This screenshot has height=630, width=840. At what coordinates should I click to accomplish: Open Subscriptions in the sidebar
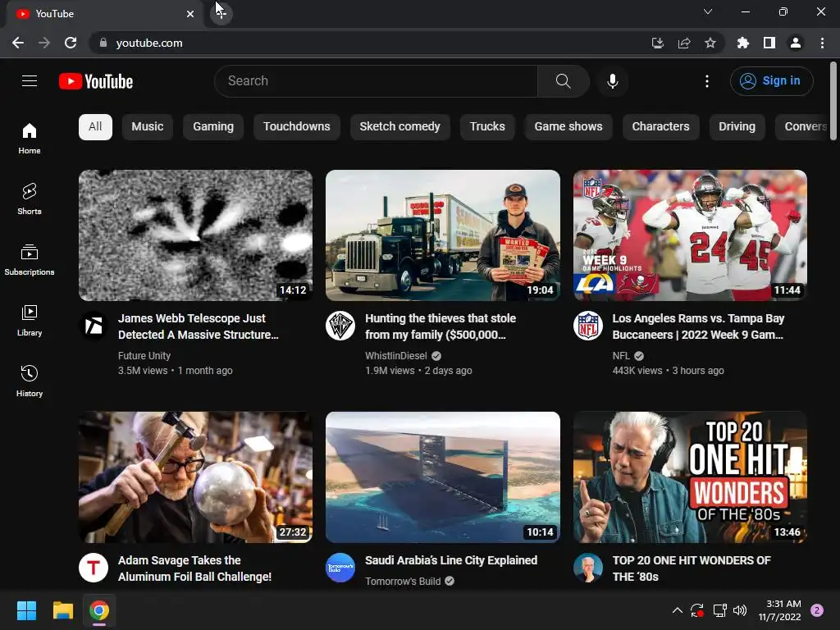pos(30,259)
